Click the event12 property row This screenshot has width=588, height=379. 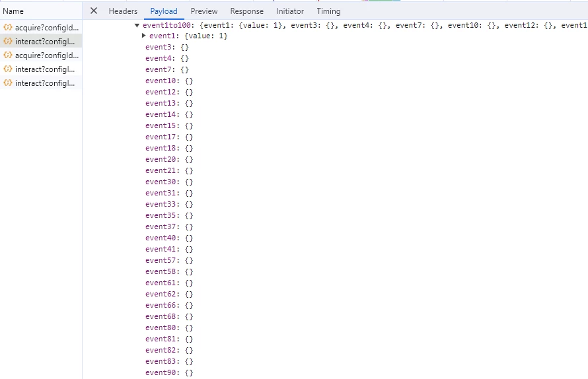169,92
